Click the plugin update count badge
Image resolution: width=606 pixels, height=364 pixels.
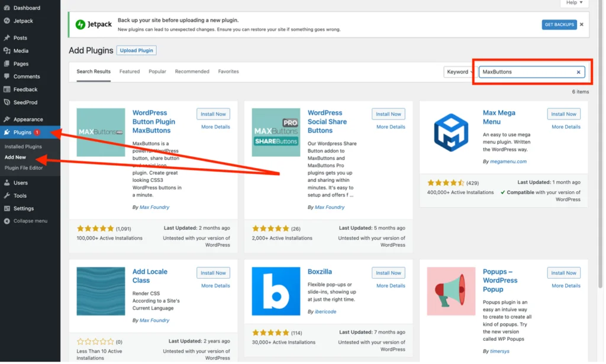tap(37, 133)
